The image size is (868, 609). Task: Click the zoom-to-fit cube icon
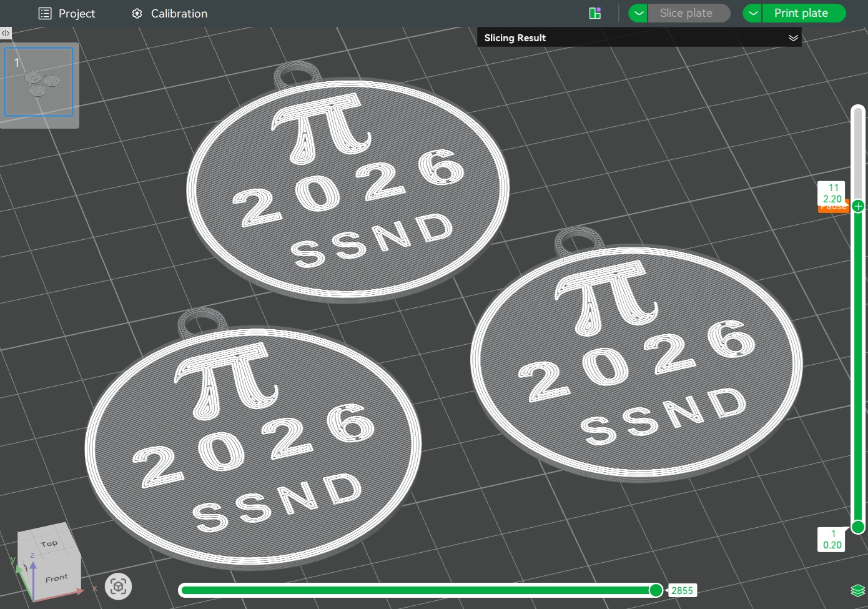[x=118, y=587]
